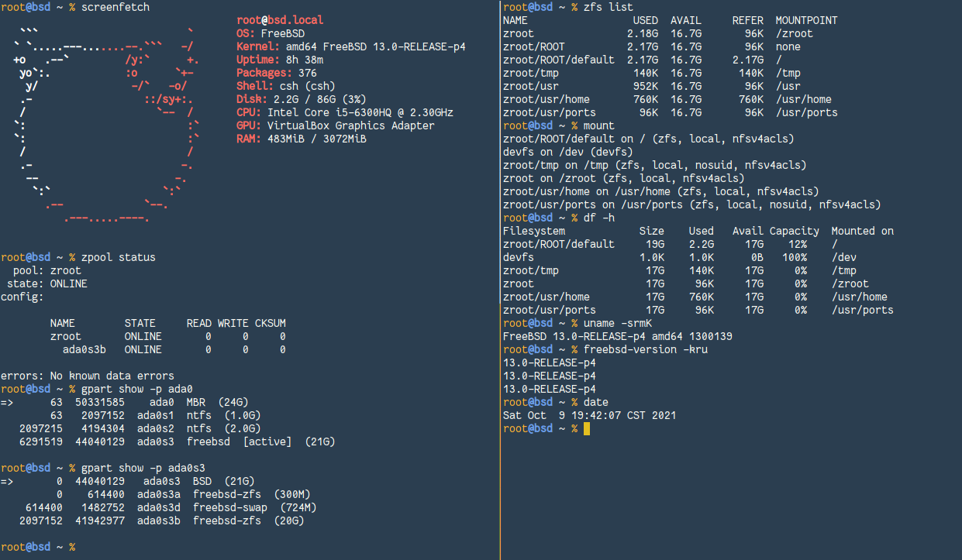Click the blinking cursor at the bottom prompt

(588, 428)
